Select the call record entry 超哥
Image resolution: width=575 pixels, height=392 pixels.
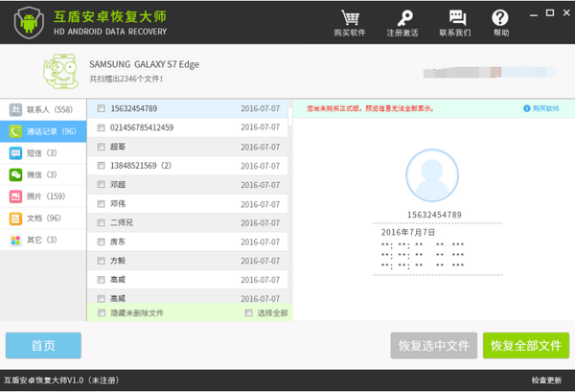click(188, 147)
